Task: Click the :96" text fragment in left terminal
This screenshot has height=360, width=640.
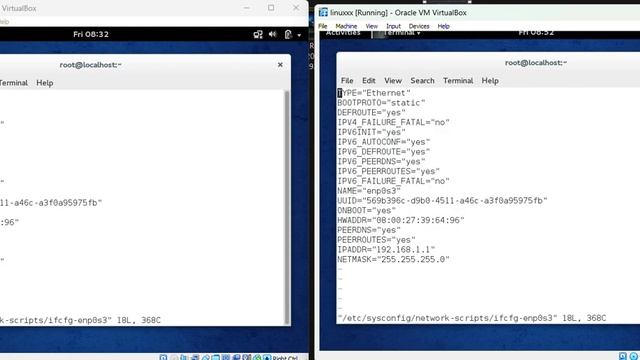Action: 9,222
